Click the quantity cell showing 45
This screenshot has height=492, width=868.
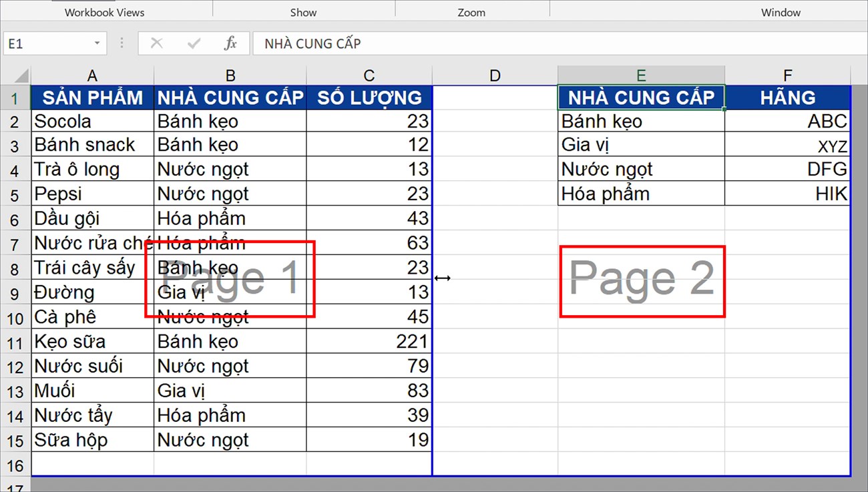point(369,316)
